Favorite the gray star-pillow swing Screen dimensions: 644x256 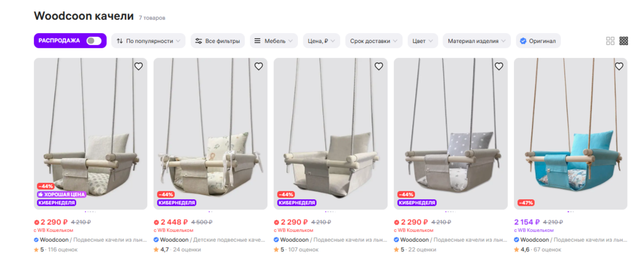coord(499,66)
